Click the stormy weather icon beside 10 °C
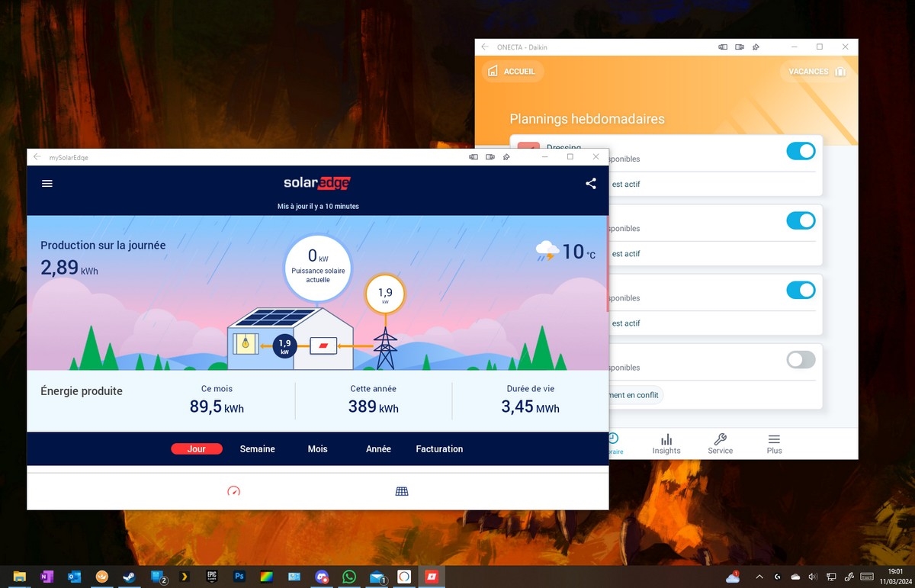 click(547, 251)
